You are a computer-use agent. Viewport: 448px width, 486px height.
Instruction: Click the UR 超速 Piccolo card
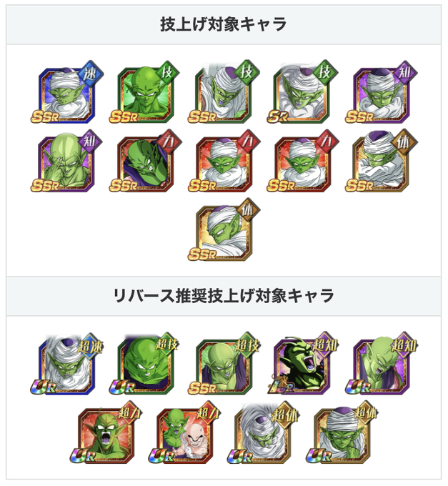(66, 364)
